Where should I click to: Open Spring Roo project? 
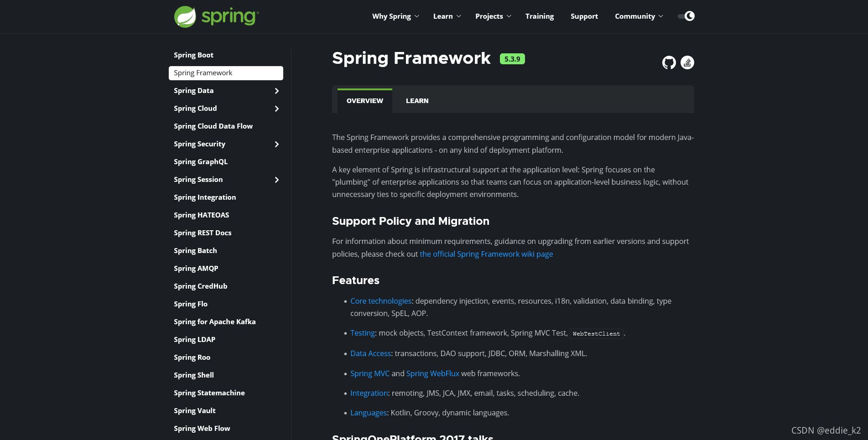[192, 357]
